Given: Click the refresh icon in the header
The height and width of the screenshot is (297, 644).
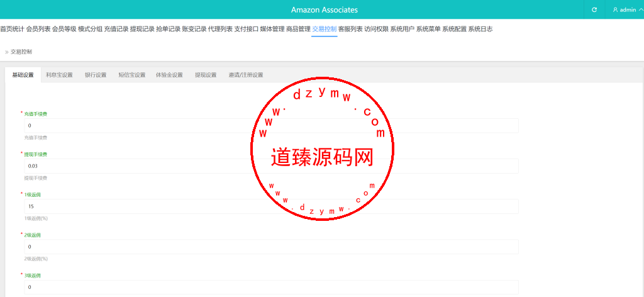Looking at the screenshot, I should (x=594, y=10).
